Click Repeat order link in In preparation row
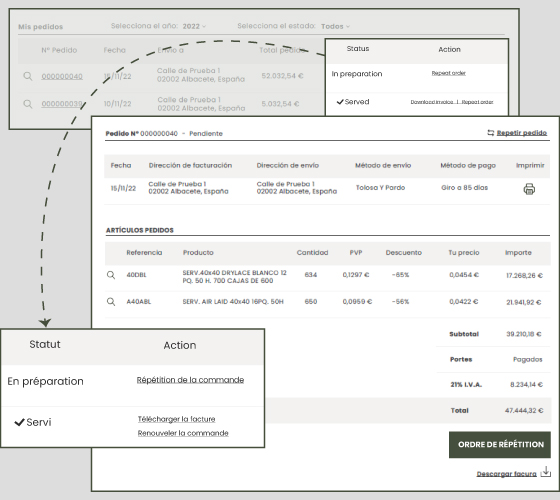Image resolution: width=560 pixels, height=500 pixels. (449, 73)
